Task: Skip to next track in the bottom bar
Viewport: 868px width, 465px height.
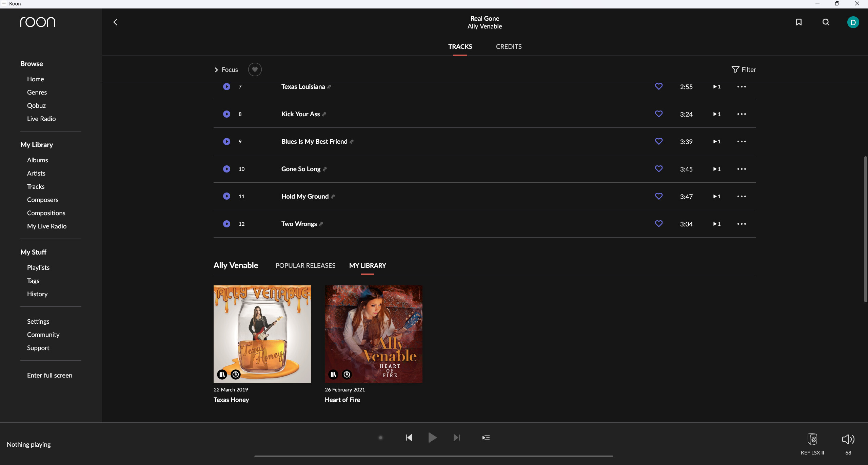Action: pyautogui.click(x=457, y=438)
